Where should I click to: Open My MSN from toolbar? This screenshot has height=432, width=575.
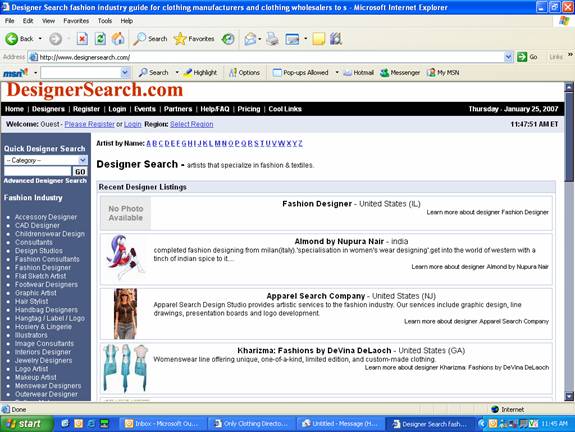443,73
